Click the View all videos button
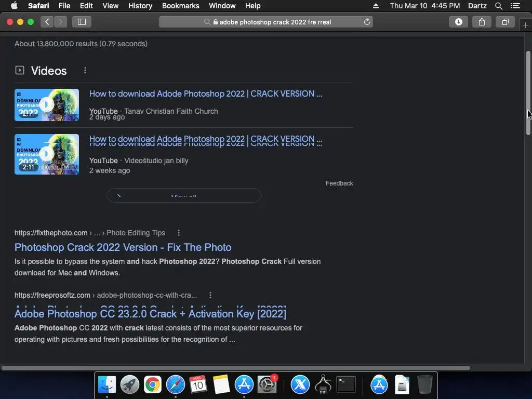 tap(184, 195)
